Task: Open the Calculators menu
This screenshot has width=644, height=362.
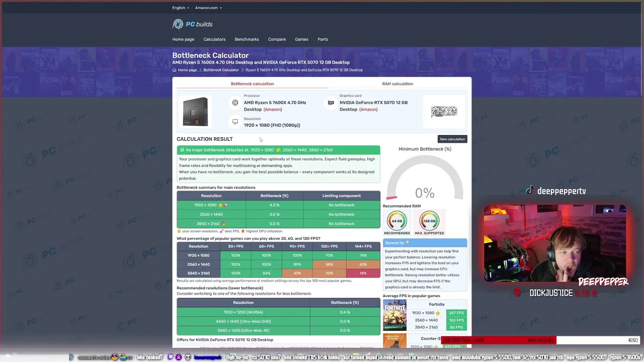Action: (214, 39)
